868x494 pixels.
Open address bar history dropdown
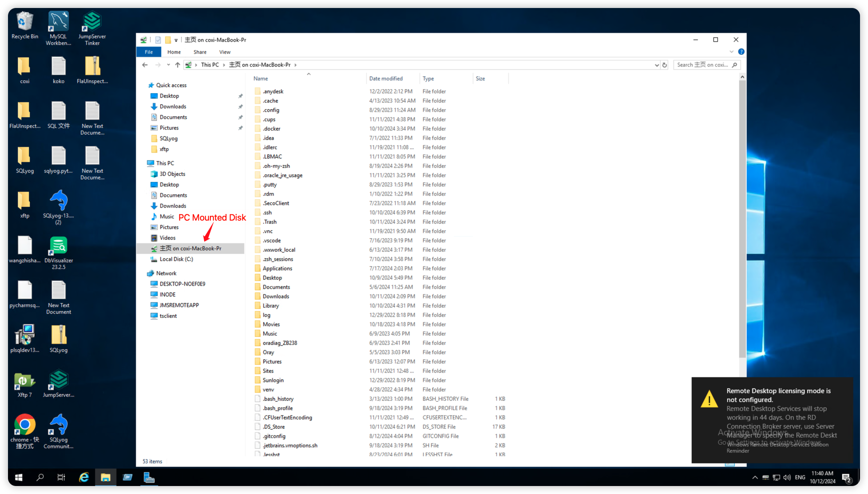pyautogui.click(x=657, y=65)
